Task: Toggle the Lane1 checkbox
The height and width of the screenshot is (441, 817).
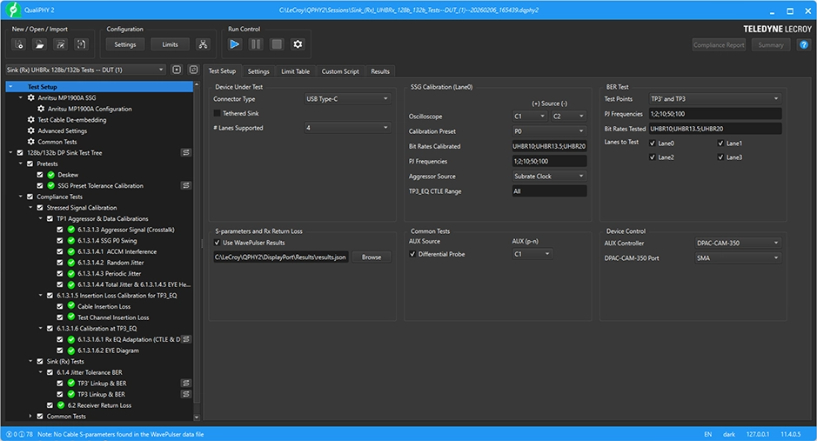Action: [x=721, y=143]
